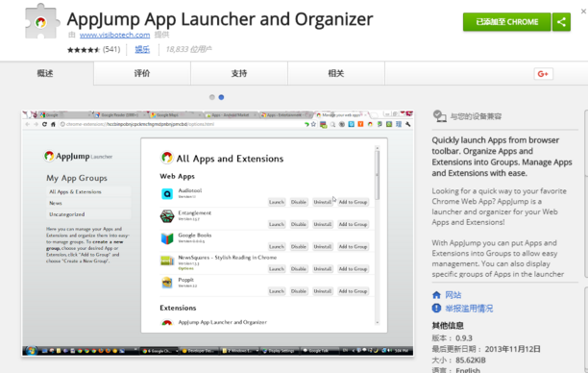Click the "Quickly launch Apps from browser toolbar" summary

[502, 157]
